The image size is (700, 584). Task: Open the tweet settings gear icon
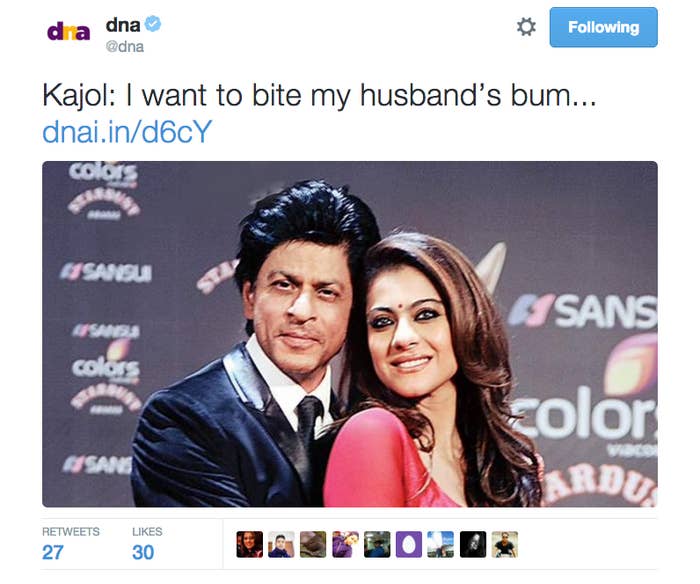(526, 27)
